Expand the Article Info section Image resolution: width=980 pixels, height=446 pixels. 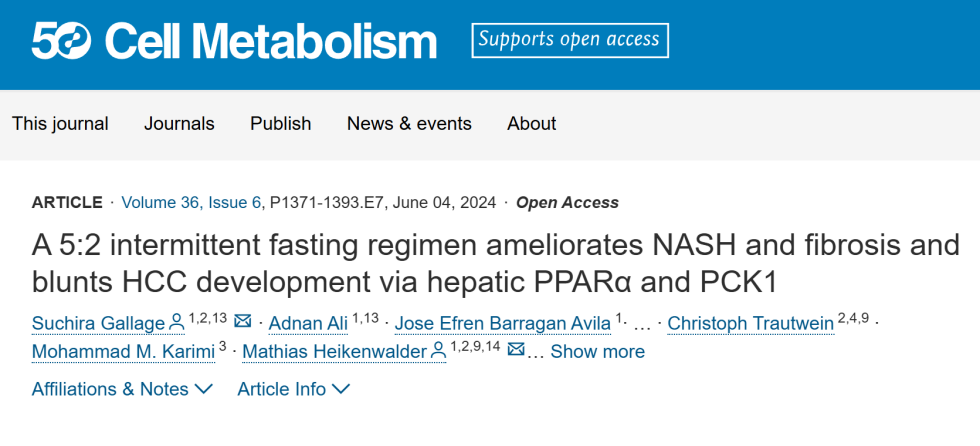[x=293, y=389]
